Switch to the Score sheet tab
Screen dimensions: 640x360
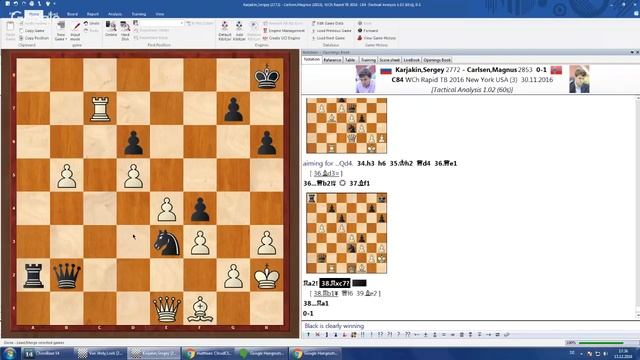389,60
